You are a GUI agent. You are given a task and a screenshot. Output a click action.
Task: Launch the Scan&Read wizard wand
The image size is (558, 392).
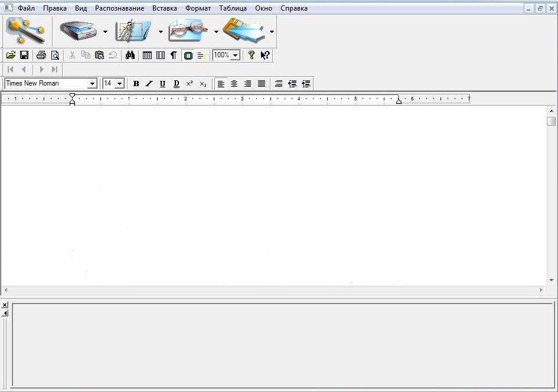[x=25, y=31]
